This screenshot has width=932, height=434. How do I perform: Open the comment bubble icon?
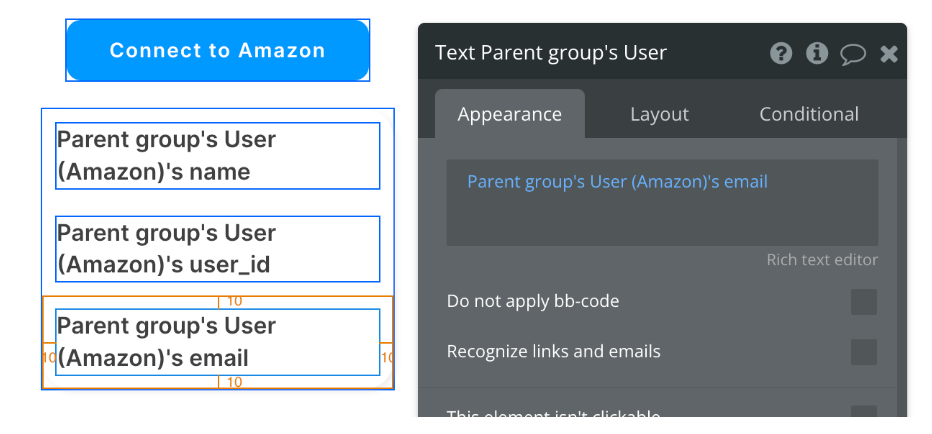tap(852, 54)
